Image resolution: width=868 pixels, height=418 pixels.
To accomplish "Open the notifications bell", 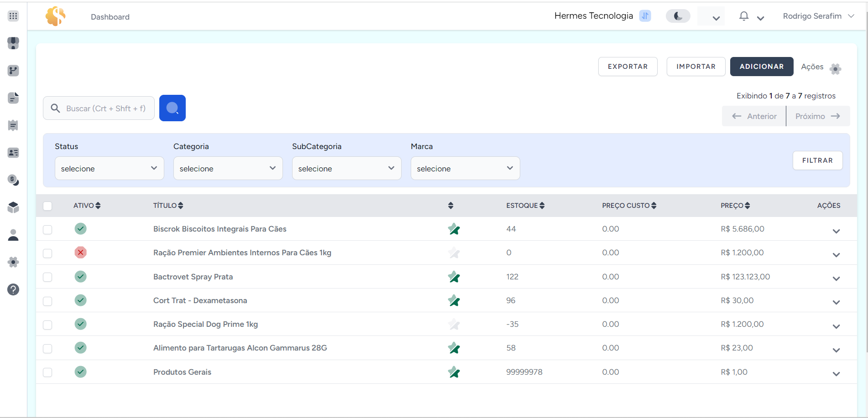I will (744, 16).
